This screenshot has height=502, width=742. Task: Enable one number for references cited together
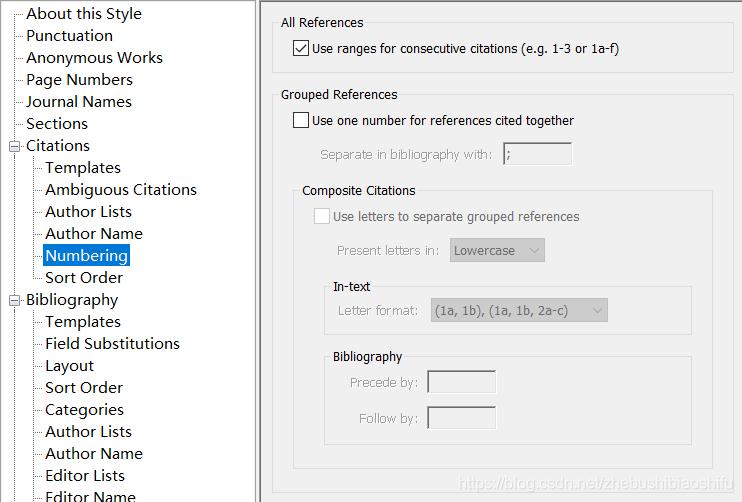301,121
